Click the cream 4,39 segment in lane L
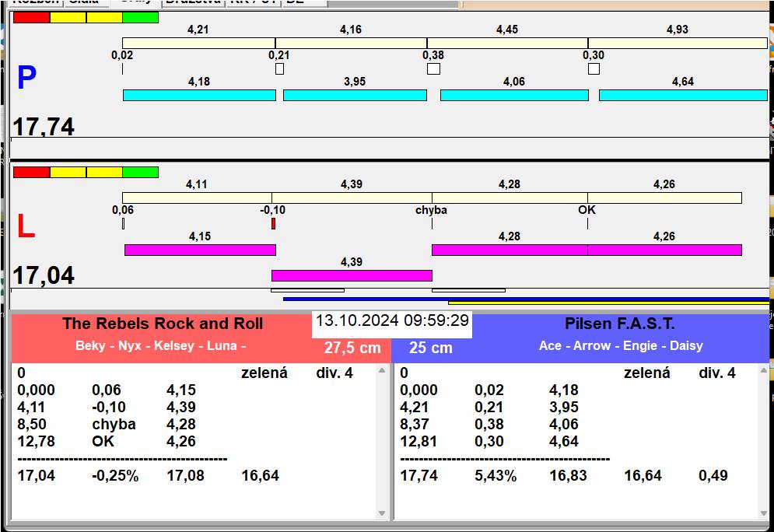 pos(352,198)
